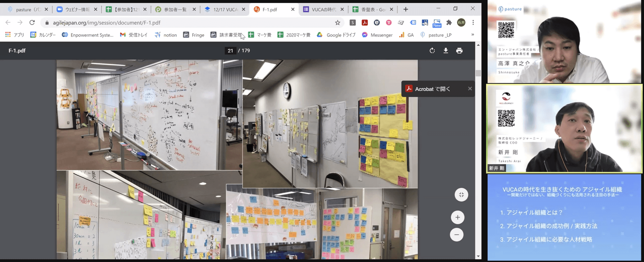The height and width of the screenshot is (262, 644).
Task: Download the F-1.pdf document
Action: pos(446,51)
